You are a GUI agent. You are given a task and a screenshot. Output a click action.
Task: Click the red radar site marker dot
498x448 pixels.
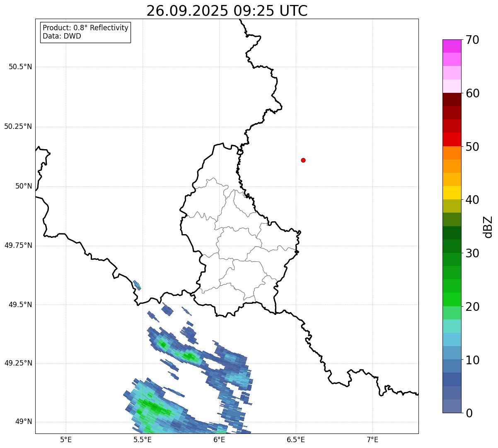click(303, 160)
